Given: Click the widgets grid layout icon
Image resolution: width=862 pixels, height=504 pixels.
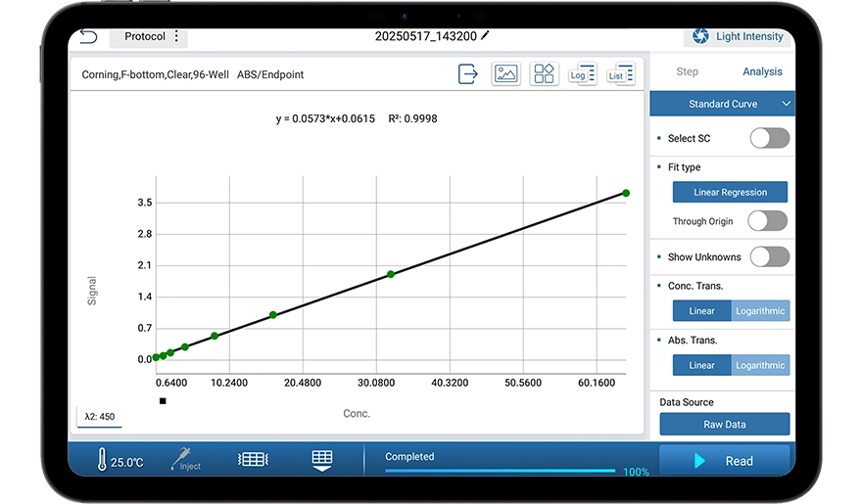Looking at the screenshot, I should [543, 73].
